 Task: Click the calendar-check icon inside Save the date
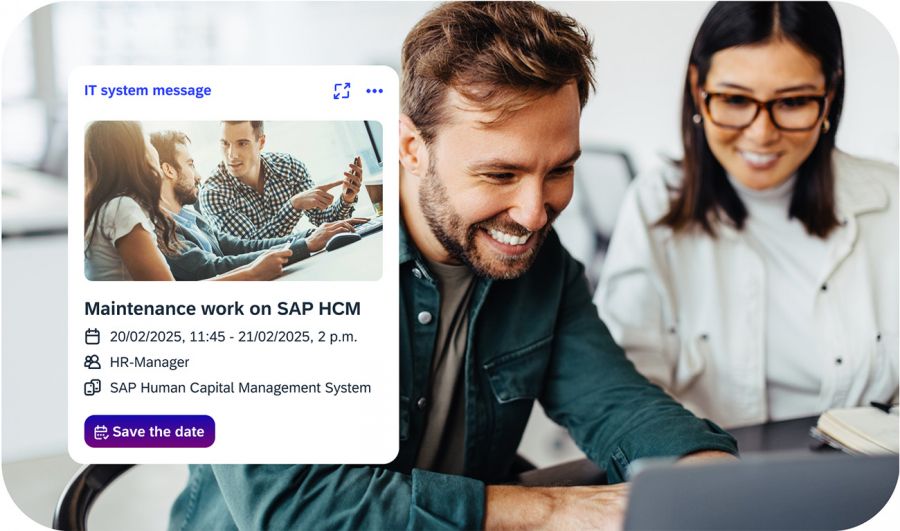point(101,432)
